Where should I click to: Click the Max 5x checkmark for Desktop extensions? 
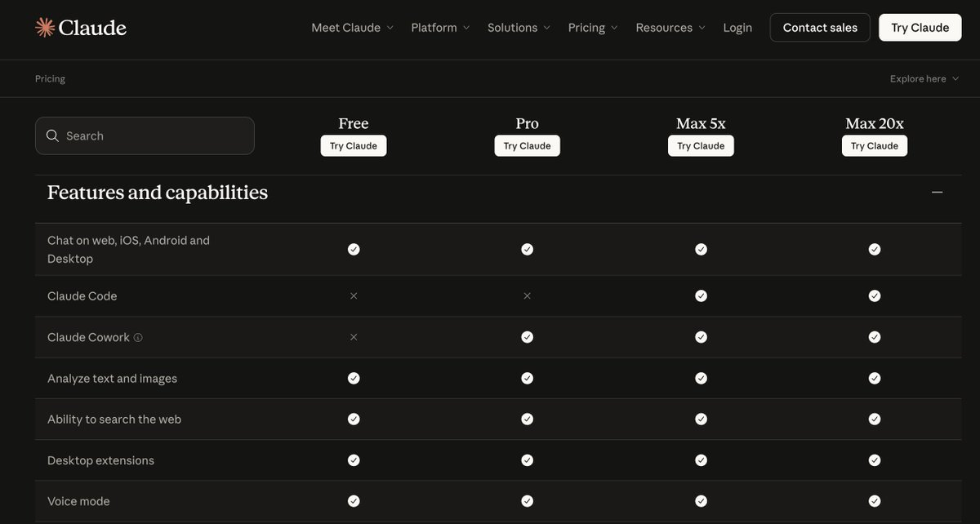pyautogui.click(x=701, y=460)
